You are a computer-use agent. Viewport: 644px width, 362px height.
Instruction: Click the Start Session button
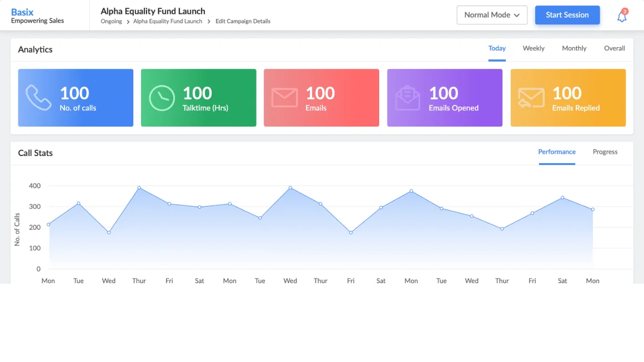(567, 15)
